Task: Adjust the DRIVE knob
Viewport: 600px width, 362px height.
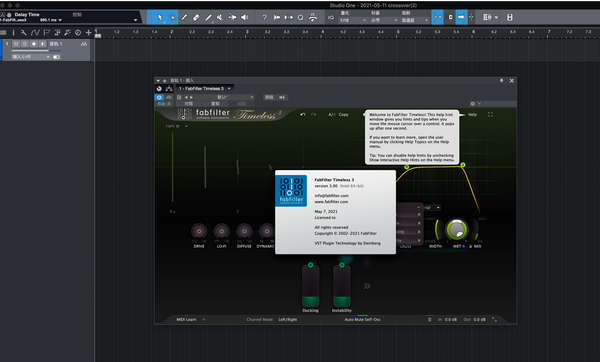Action: pyautogui.click(x=199, y=231)
